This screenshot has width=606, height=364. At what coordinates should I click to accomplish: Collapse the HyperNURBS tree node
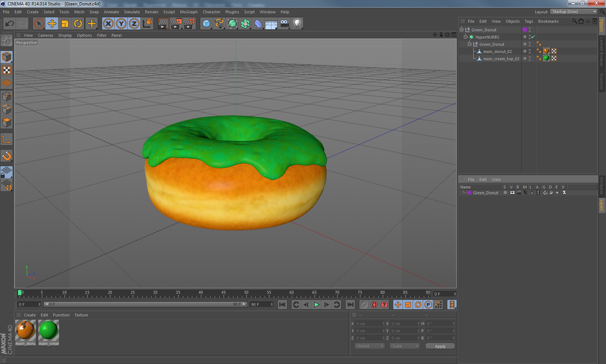pyautogui.click(x=465, y=37)
